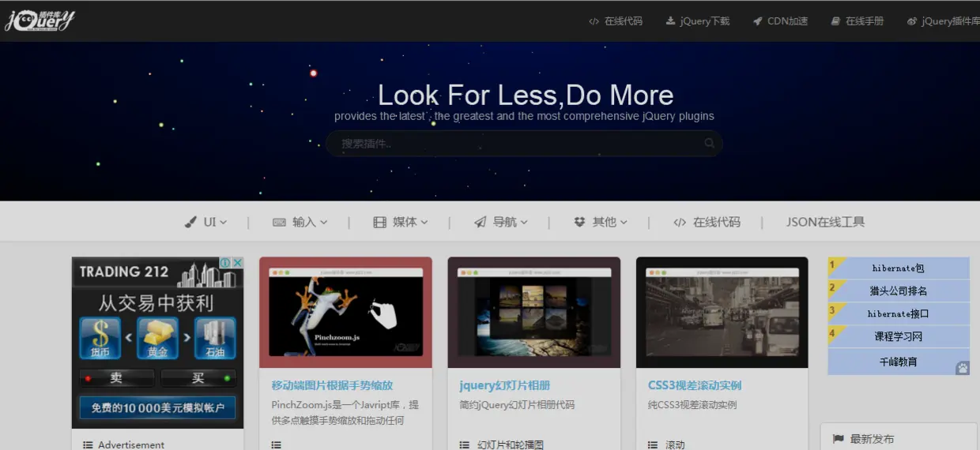Click the ad info icon on Trading 212 ad
The image size is (980, 450).
tap(224, 263)
